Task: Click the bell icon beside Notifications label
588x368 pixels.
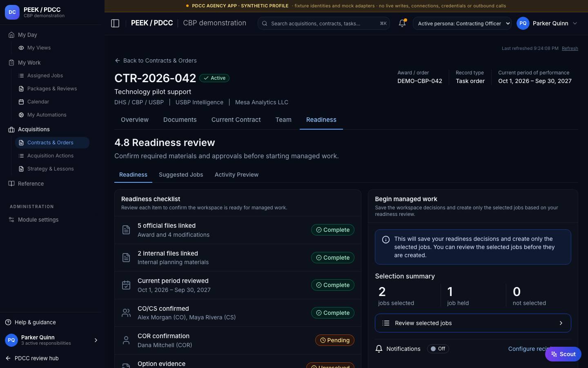Action: (x=379, y=349)
